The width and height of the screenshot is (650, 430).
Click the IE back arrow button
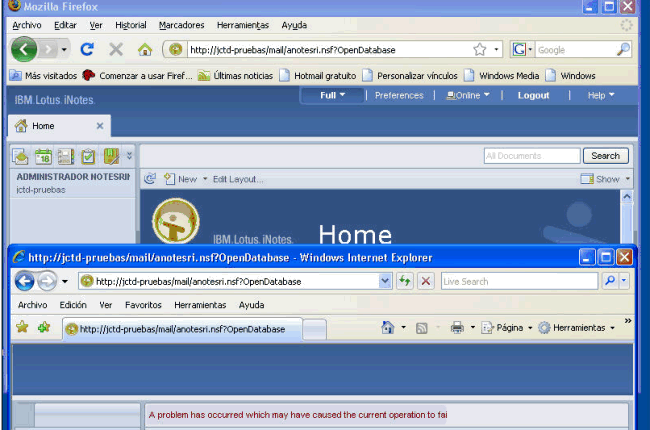point(24,282)
